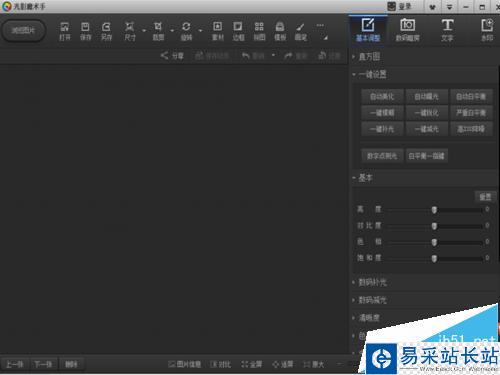Click the 删除 (Delete) button
Image resolution: width=500 pixels, height=375 pixels.
pyautogui.click(x=71, y=364)
